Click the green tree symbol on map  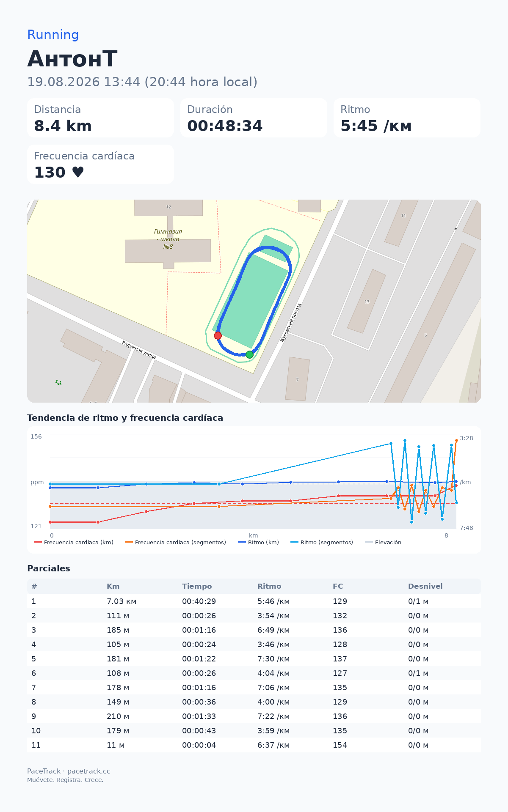[58, 383]
